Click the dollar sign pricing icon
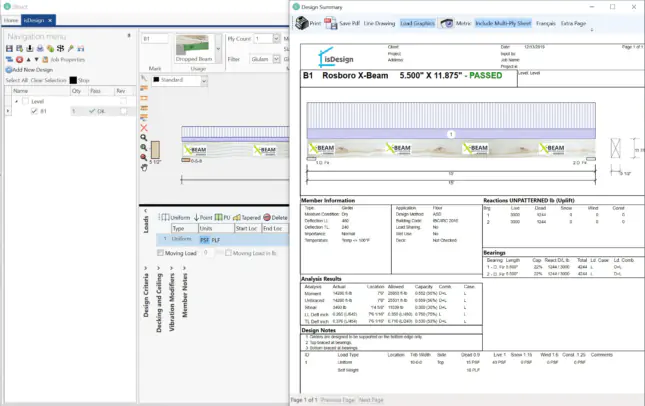Screen dimensions: 645x406 coord(60,49)
